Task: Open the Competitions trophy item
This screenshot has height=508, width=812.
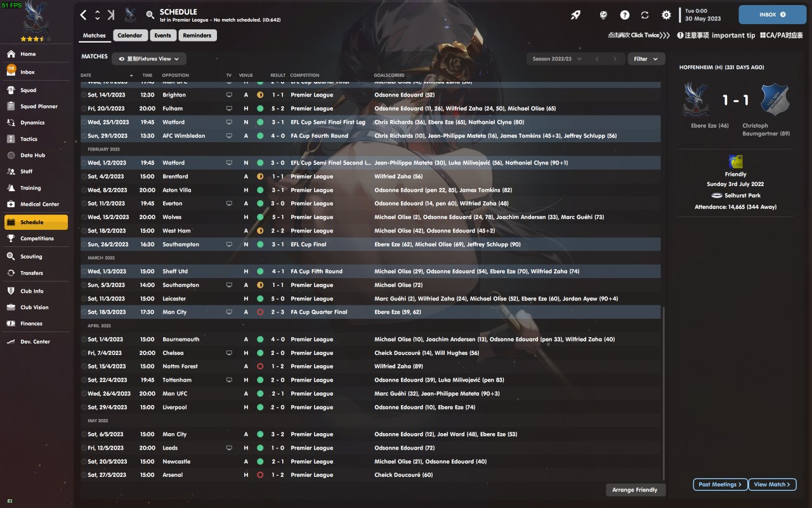Action: pos(36,239)
